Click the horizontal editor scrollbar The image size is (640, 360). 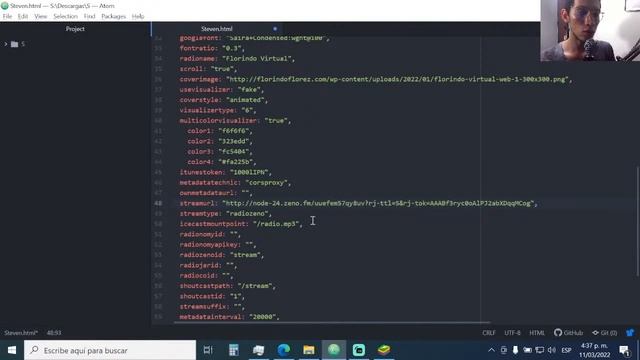coord(332,322)
